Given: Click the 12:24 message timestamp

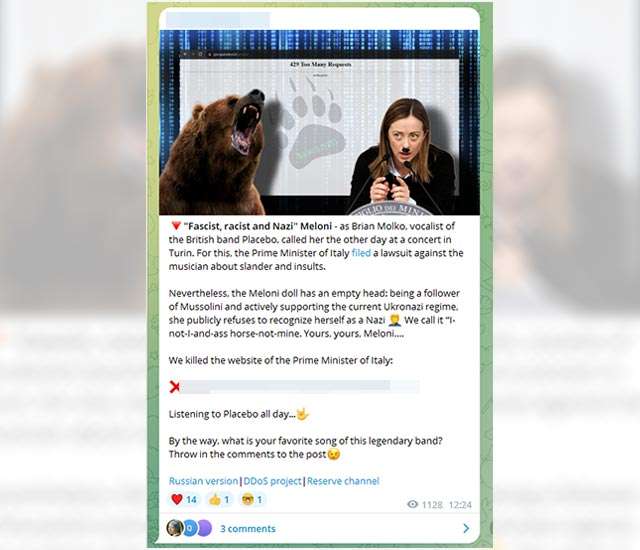Looking at the screenshot, I should pos(460,505).
